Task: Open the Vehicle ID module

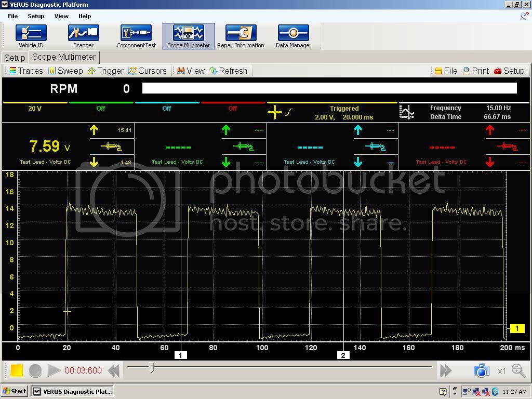Action: click(31, 36)
